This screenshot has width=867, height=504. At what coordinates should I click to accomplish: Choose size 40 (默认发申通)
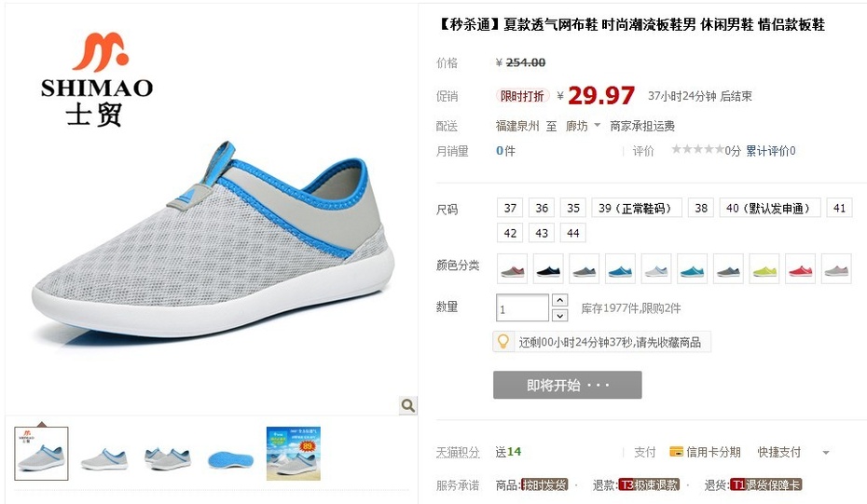click(770, 209)
